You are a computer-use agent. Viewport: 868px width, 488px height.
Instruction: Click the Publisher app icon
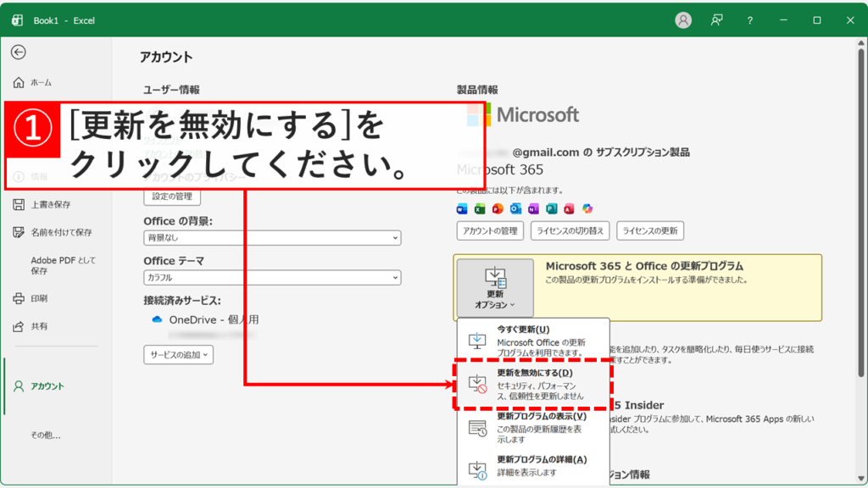click(551, 209)
